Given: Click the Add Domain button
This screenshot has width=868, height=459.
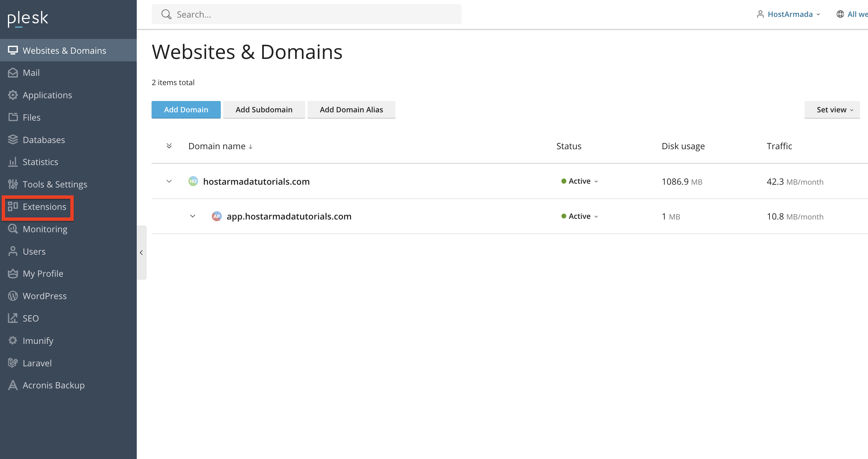Looking at the screenshot, I should (x=186, y=110).
